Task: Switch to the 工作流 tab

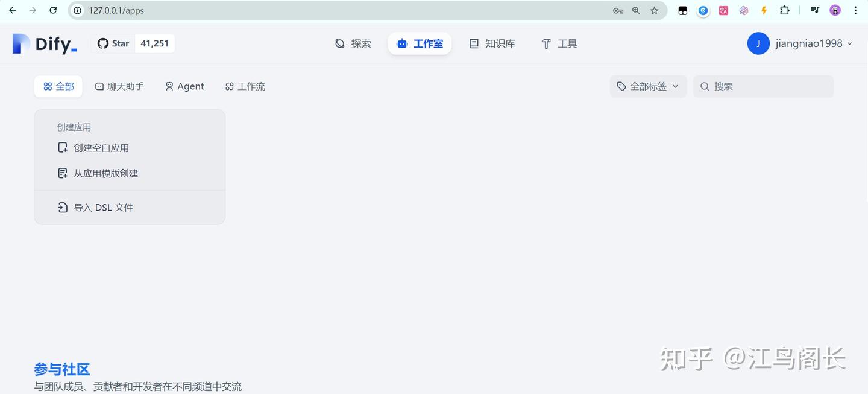Action: pyautogui.click(x=245, y=86)
